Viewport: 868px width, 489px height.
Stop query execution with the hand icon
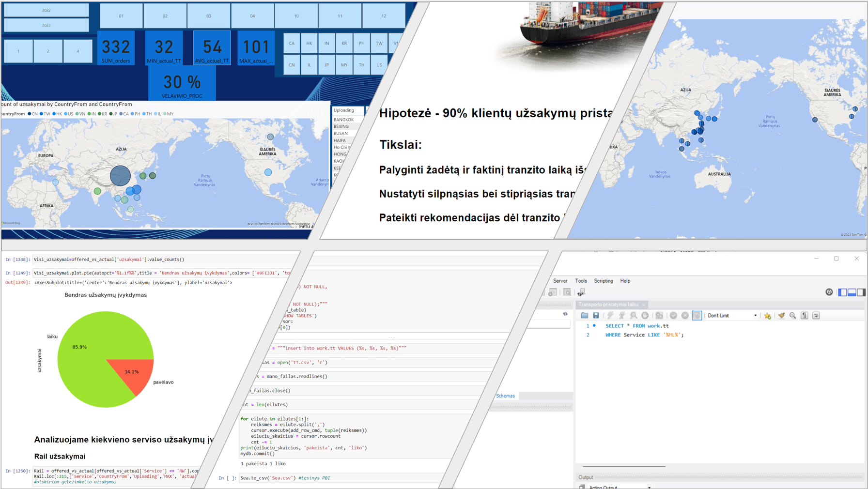click(x=645, y=316)
